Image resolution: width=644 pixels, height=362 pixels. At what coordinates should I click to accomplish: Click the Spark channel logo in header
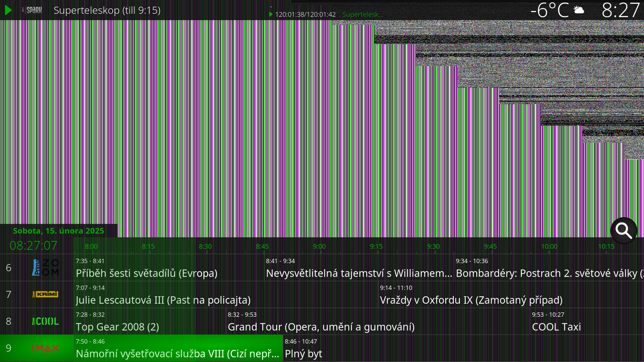pyautogui.click(x=33, y=10)
